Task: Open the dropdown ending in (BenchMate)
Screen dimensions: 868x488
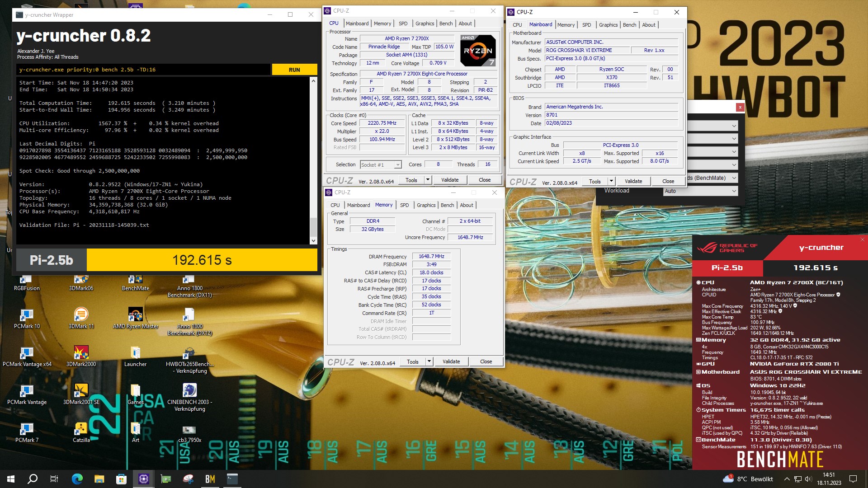Action: (712, 178)
